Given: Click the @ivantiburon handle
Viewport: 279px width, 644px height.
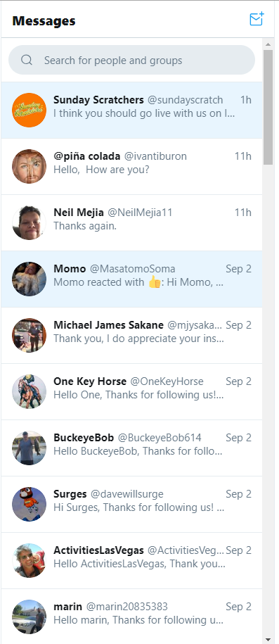Looking at the screenshot, I should point(155,156).
